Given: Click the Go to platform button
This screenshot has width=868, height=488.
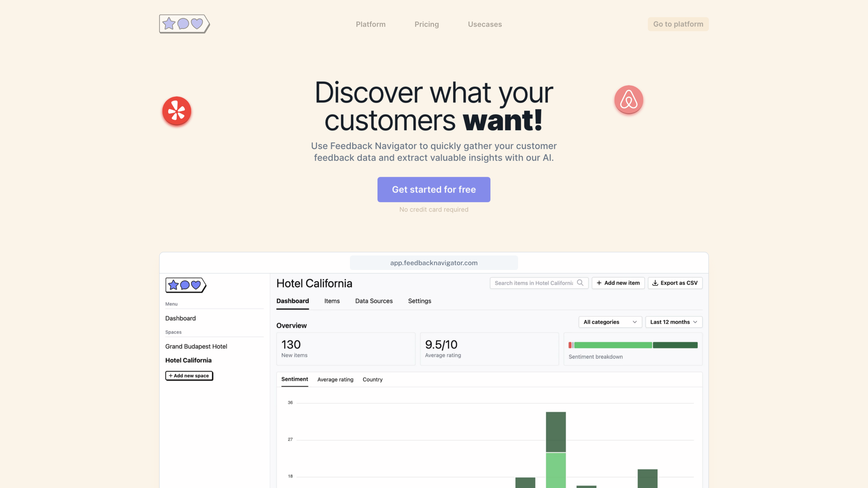Looking at the screenshot, I should pos(678,24).
